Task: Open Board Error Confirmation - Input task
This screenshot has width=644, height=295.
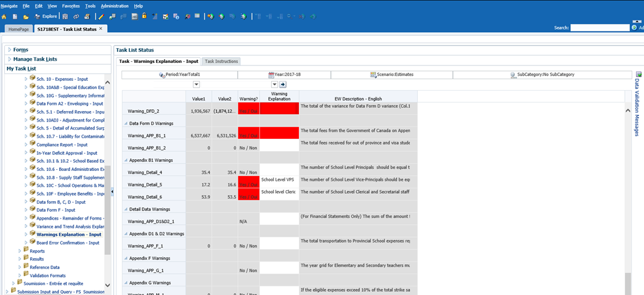Action: pyautogui.click(x=68, y=243)
